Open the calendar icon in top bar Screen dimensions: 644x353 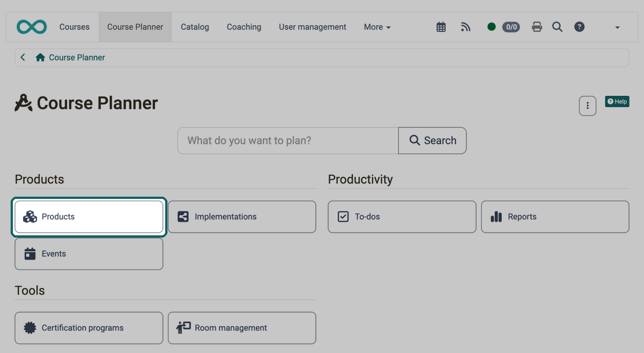441,27
